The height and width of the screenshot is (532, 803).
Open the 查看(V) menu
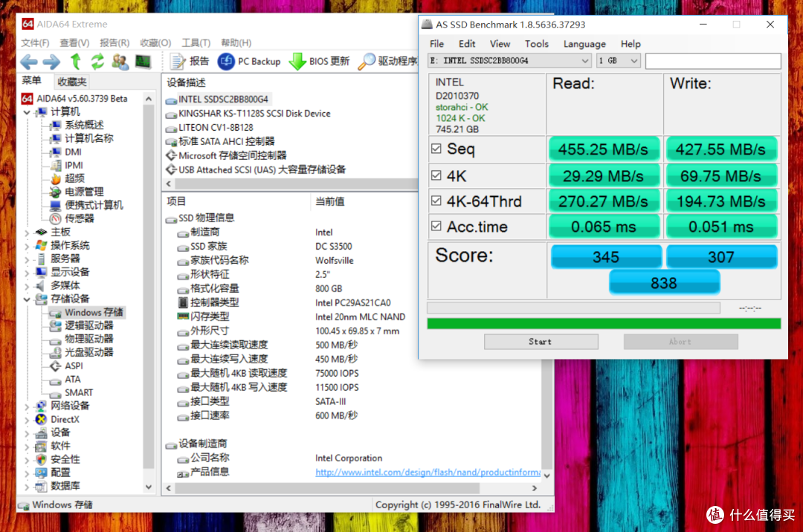coord(74,42)
